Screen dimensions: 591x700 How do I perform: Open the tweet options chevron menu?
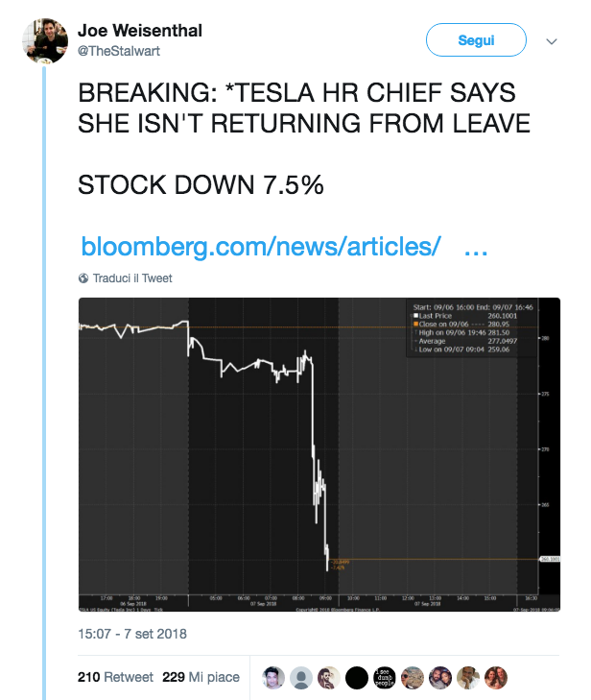click(552, 41)
